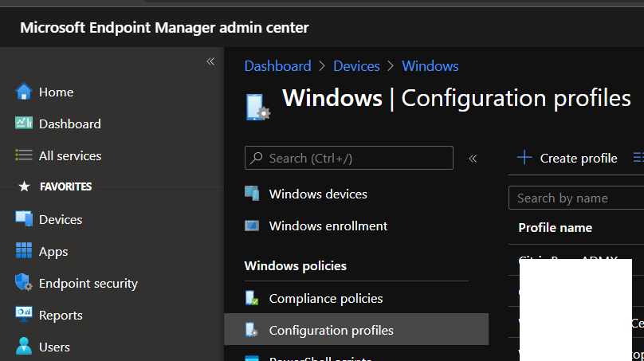Click the Search by name field
Image resolution: width=644 pixels, height=361 pixels.
click(x=576, y=198)
